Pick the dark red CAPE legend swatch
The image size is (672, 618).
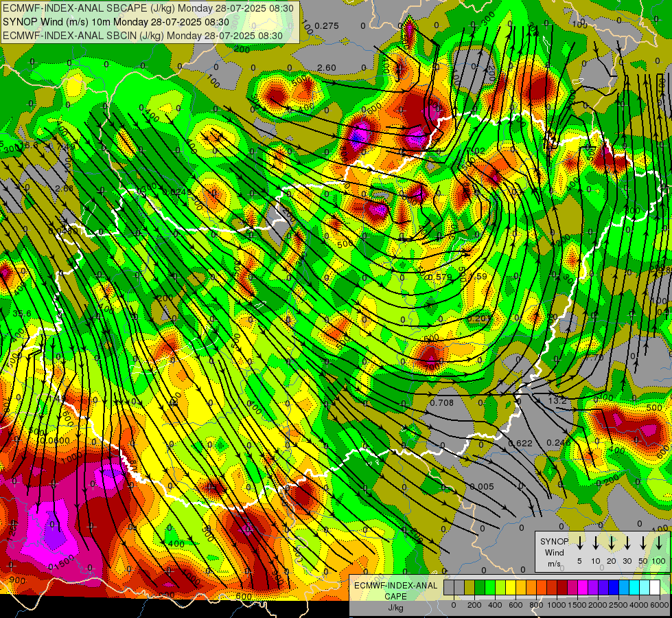tap(563, 588)
